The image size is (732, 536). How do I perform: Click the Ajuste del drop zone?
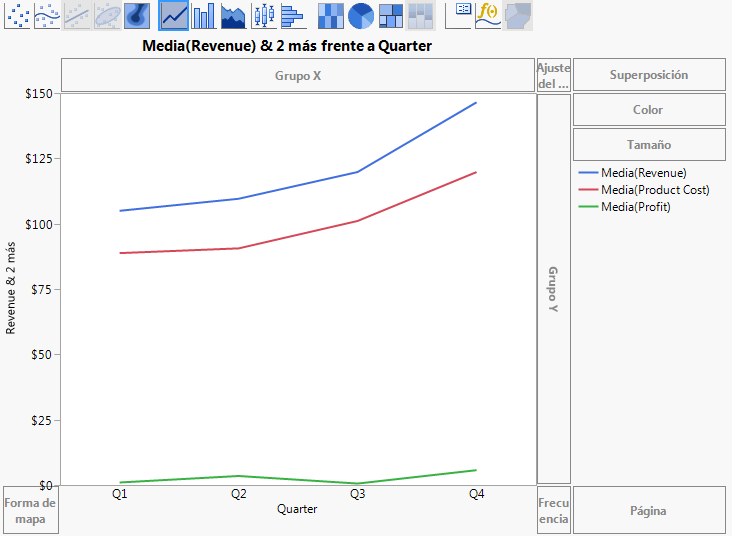(554, 75)
